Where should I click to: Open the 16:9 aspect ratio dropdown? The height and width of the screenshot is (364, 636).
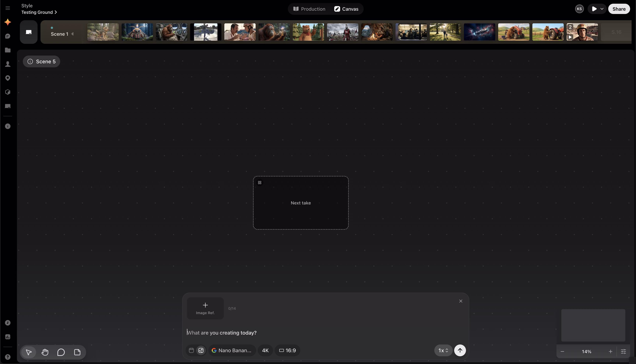pyautogui.click(x=287, y=350)
